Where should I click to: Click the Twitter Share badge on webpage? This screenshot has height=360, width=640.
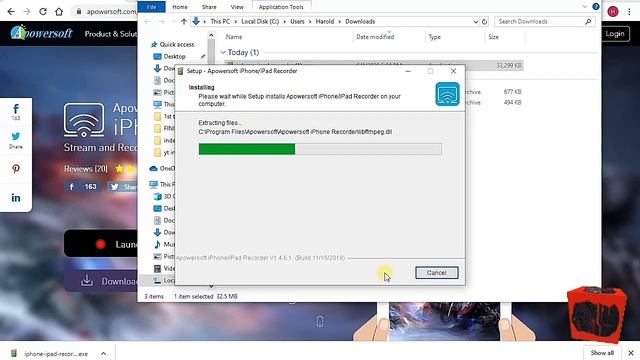click(x=122, y=187)
